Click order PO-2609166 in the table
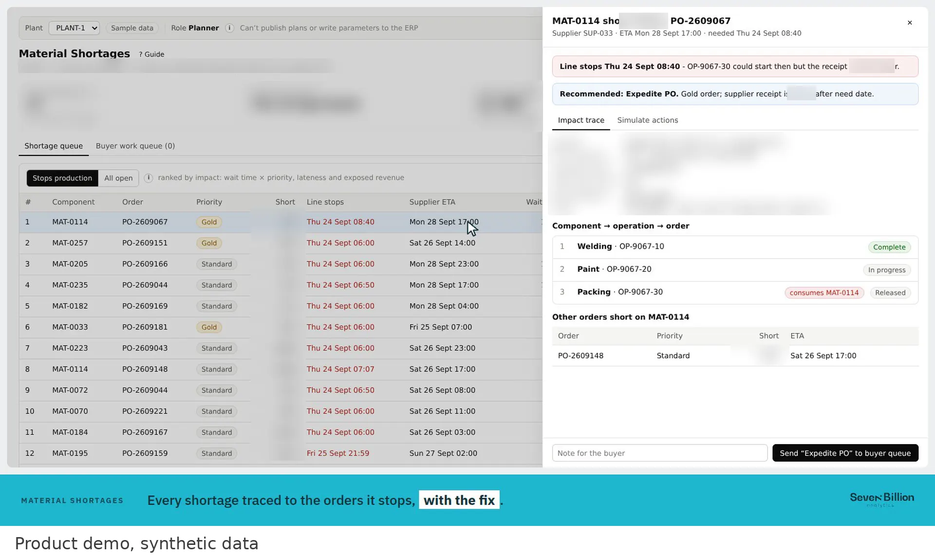Image resolution: width=935 pixels, height=560 pixels. (x=145, y=263)
